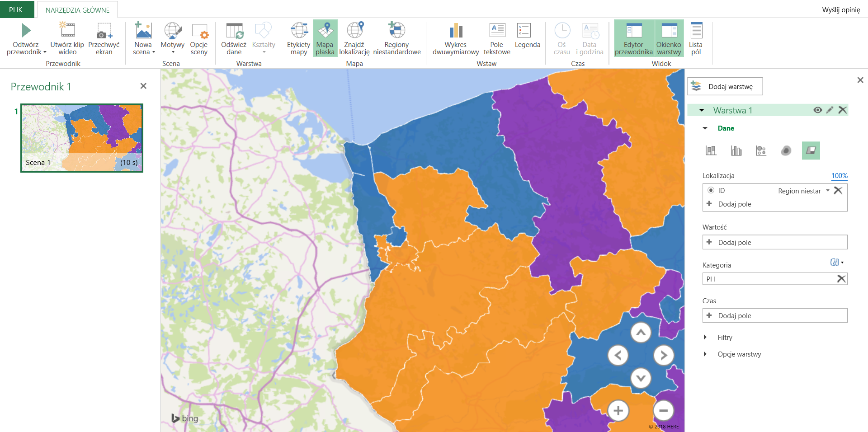Screen dimensions: 868x432
Task: Switch to NARZĘDZIA GŁÓWNE tab
Action: (77, 10)
